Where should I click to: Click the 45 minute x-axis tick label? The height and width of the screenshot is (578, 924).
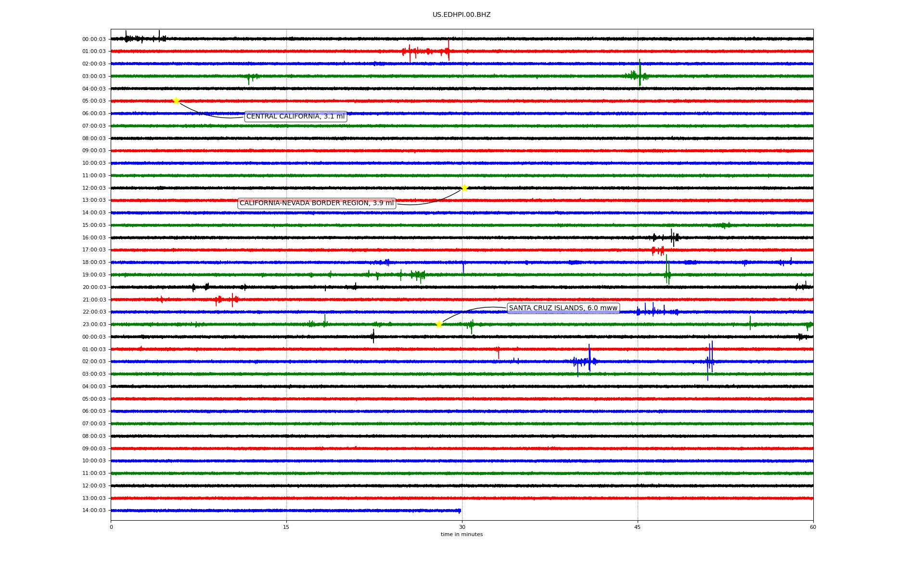click(638, 527)
